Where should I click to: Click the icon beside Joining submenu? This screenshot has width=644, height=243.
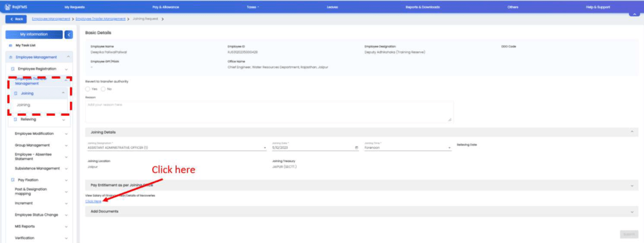pos(16,93)
